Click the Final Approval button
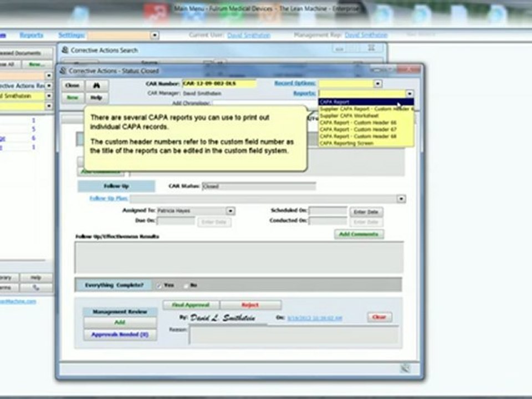The width and height of the screenshot is (532, 399). (x=191, y=305)
